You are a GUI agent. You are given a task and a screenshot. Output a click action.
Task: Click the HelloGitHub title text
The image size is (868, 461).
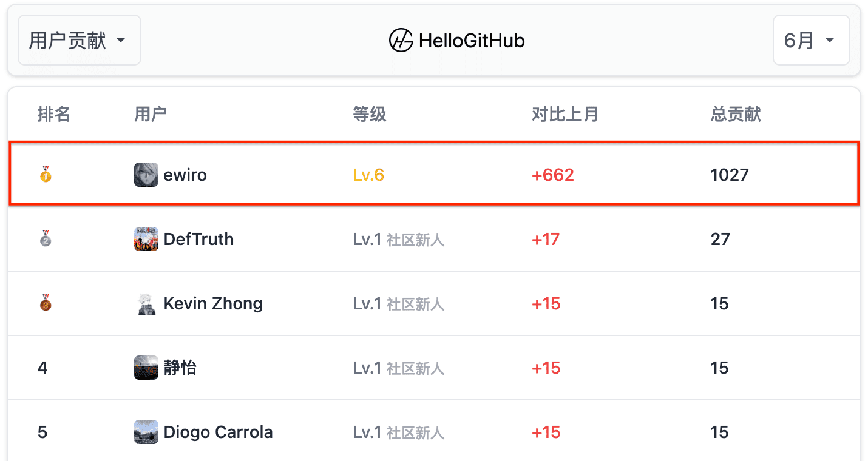point(472,41)
